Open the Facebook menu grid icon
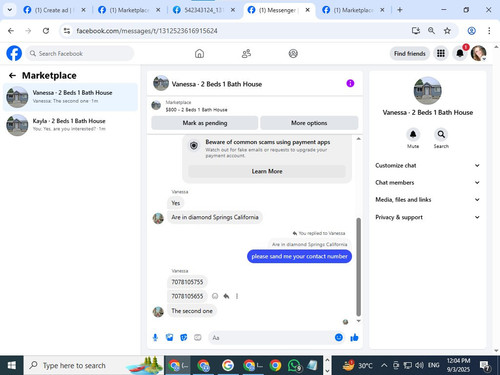Screen dimensions: 500x375 (441, 53)
